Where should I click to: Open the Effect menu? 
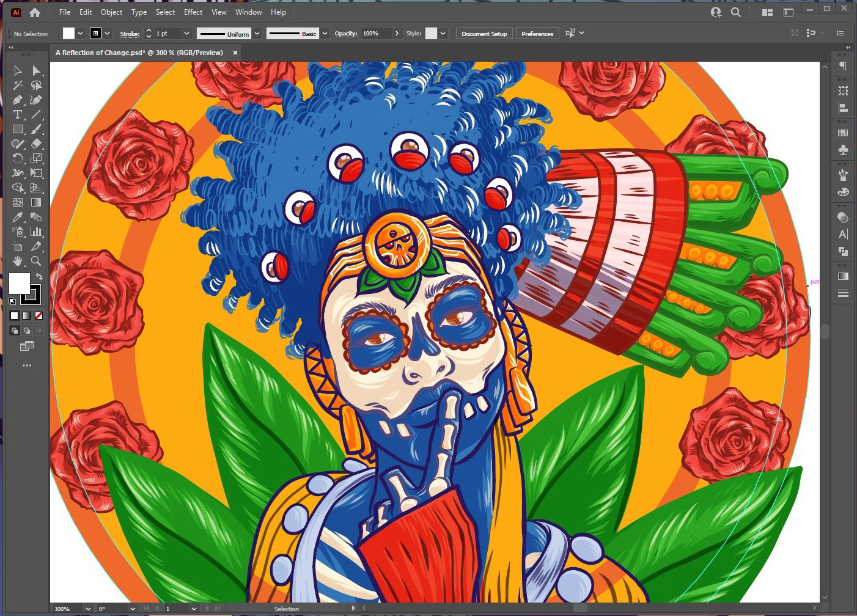(193, 12)
